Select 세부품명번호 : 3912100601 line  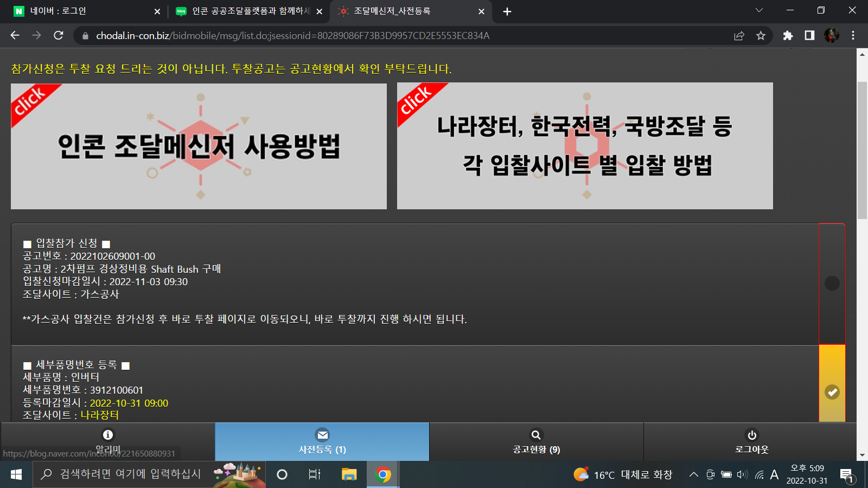pyautogui.click(x=83, y=390)
